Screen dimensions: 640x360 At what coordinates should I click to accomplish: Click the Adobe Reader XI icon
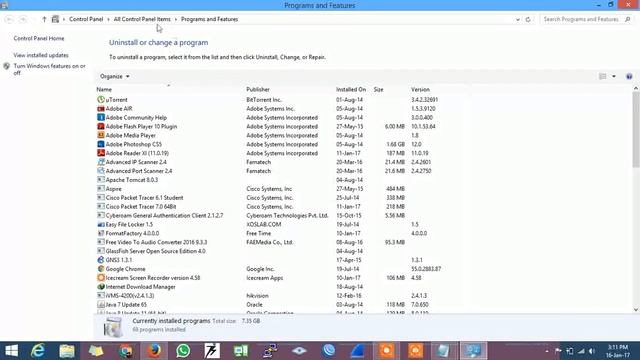(101, 153)
